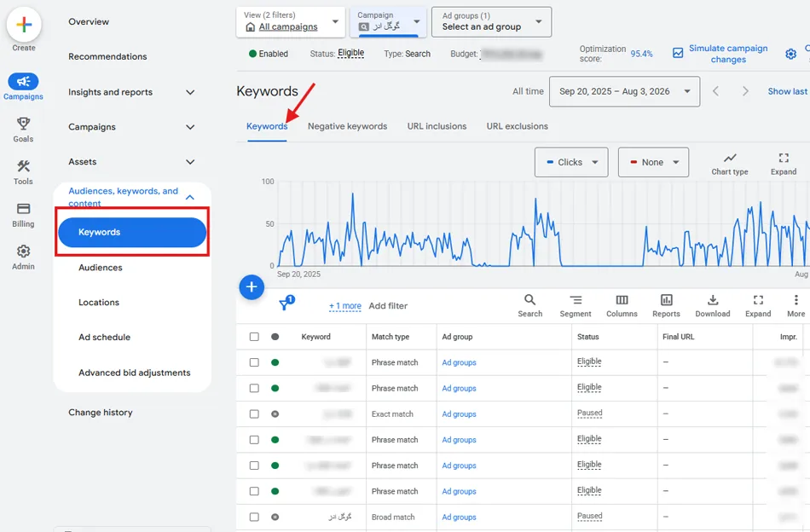Switch to URL exclusions tab
810x532 pixels.
pos(517,126)
